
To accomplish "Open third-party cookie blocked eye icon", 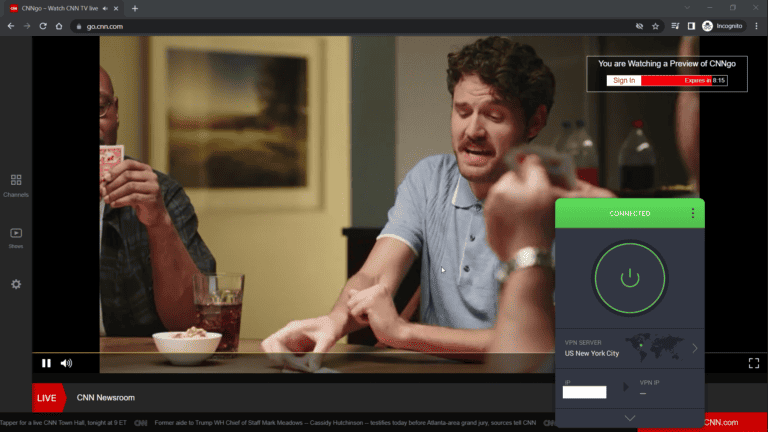I will 639,26.
